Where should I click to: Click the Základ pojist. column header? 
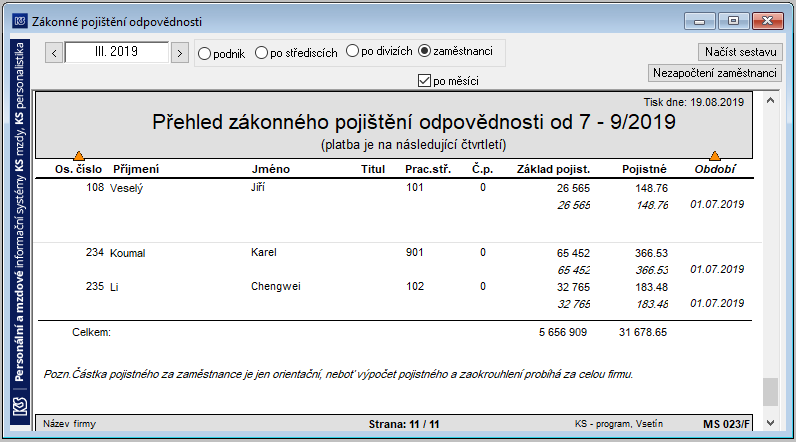point(553,169)
